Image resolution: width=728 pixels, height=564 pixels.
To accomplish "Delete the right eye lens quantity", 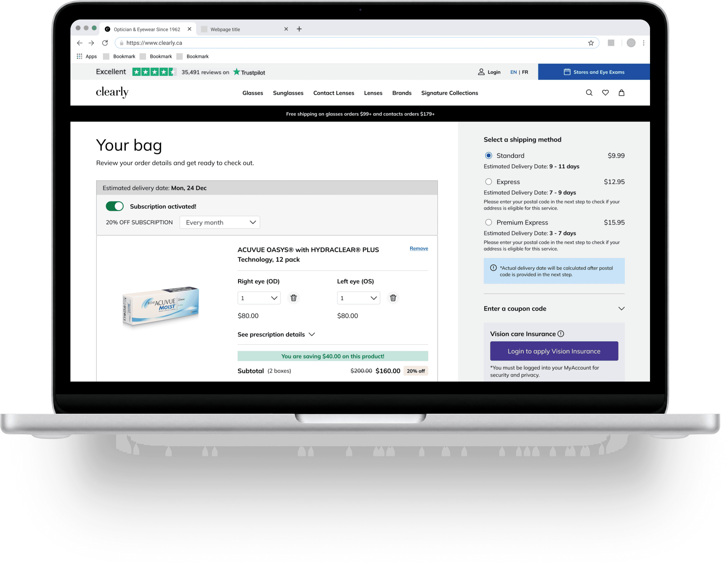I will click(293, 298).
